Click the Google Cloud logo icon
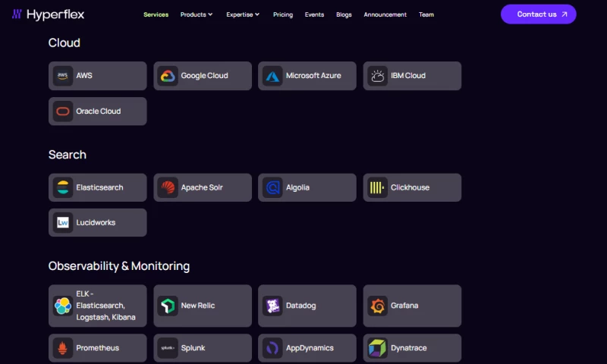 click(168, 76)
